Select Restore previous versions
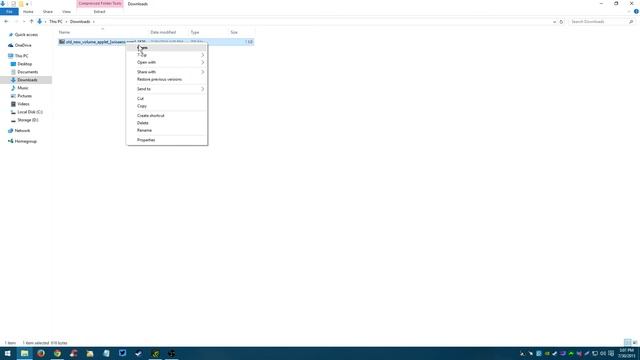The height and width of the screenshot is (360, 640). (x=167, y=79)
